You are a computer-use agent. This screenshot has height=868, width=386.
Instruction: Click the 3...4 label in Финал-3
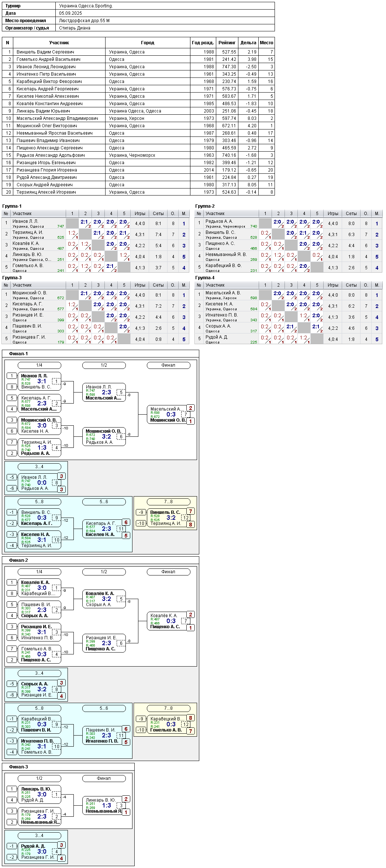click(x=39, y=836)
